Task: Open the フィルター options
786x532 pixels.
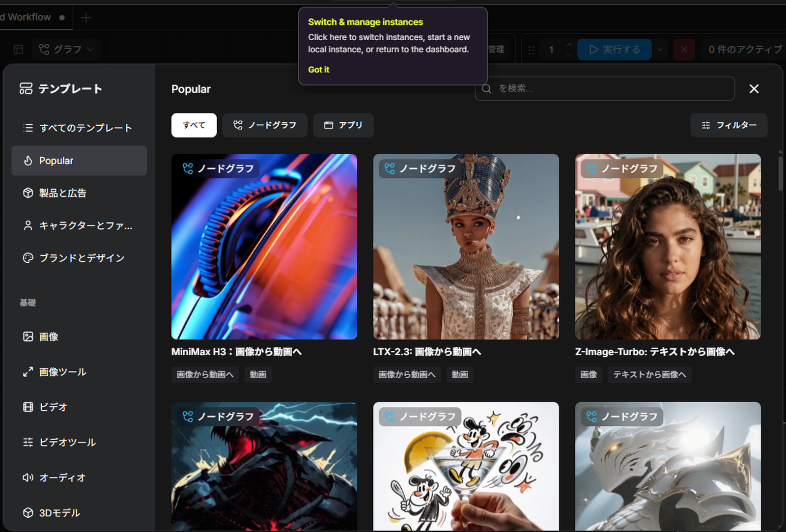Action: click(x=729, y=125)
